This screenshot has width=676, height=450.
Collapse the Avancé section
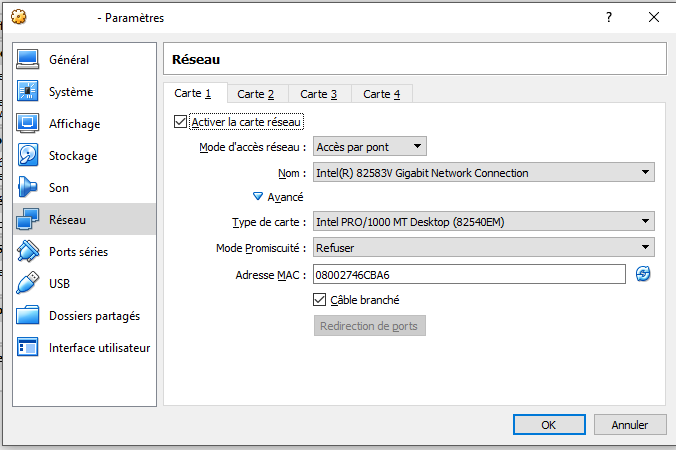point(258,197)
